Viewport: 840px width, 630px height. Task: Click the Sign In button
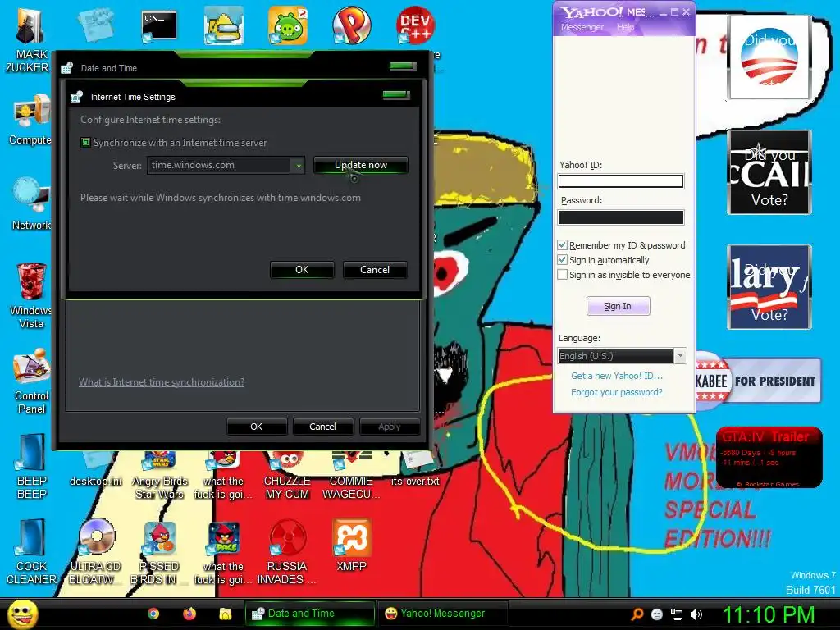[x=619, y=307]
